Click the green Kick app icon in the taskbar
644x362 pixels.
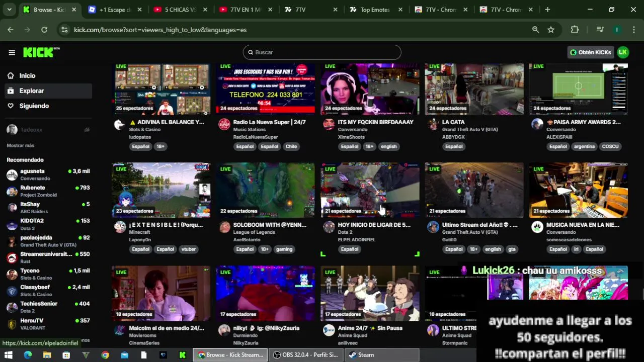(182, 355)
